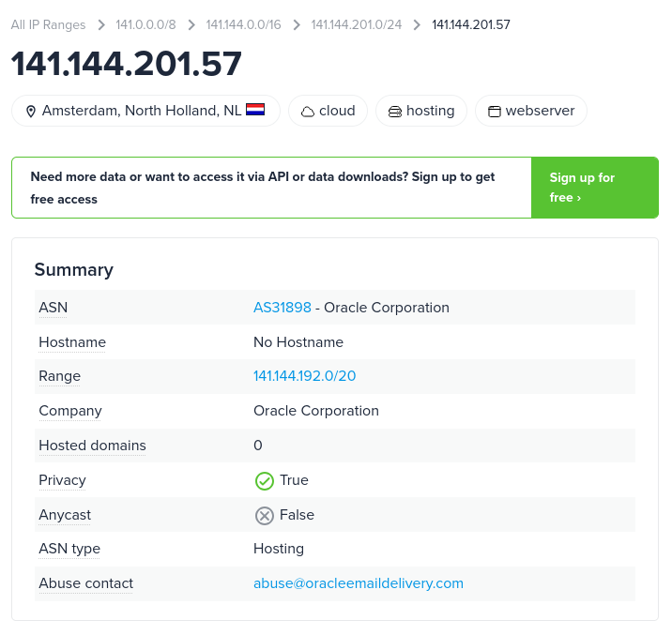The width and height of the screenshot is (672, 635).
Task: Click the chevron after 141.0.0.0/8 breadcrumb
Action: click(191, 24)
